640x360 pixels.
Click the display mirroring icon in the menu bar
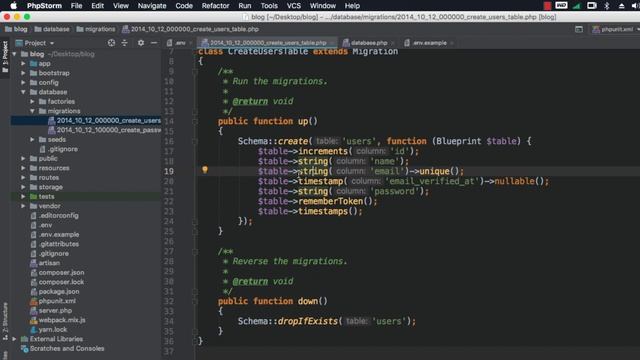click(591, 6)
